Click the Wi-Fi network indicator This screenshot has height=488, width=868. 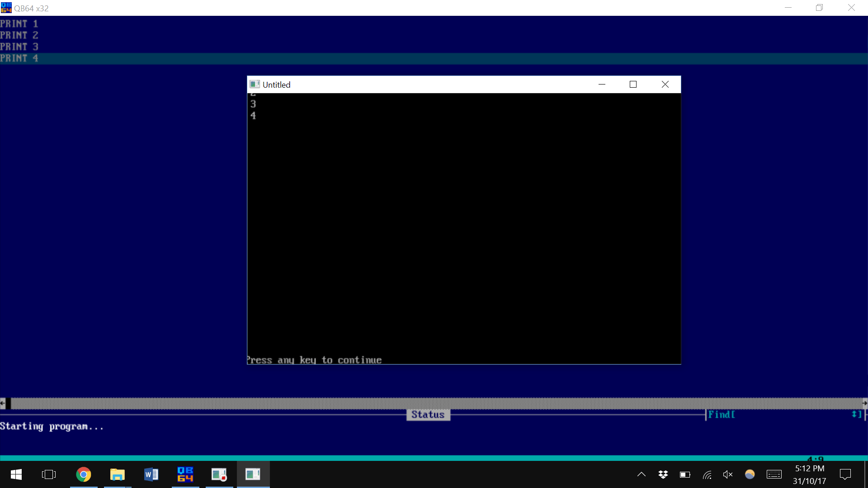707,474
